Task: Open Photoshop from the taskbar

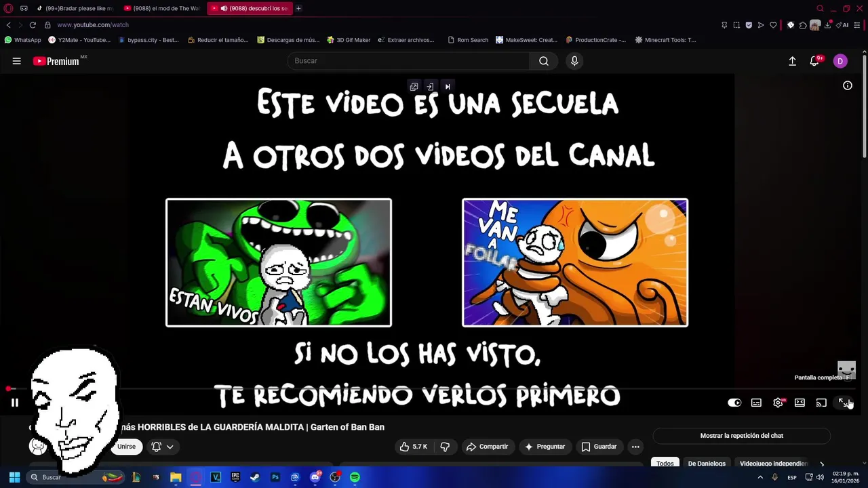Action: tap(275, 477)
